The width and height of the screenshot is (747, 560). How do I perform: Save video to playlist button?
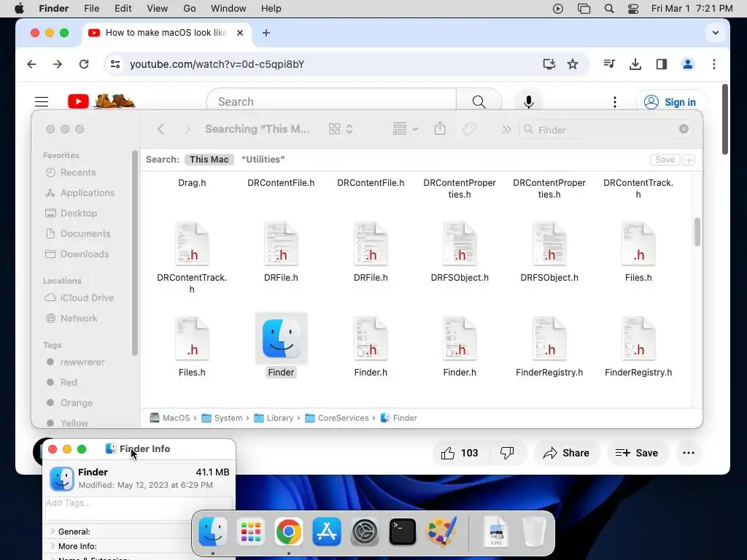pyautogui.click(x=637, y=453)
